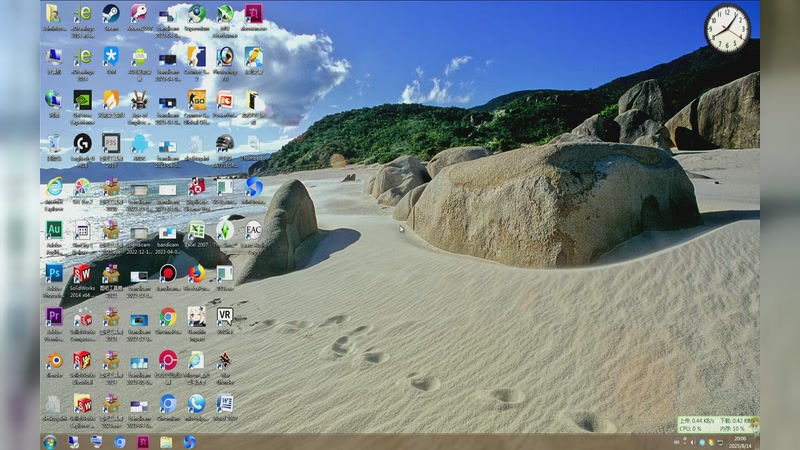Open SolidWorks 2014 x64 shortcut

[x=82, y=274]
